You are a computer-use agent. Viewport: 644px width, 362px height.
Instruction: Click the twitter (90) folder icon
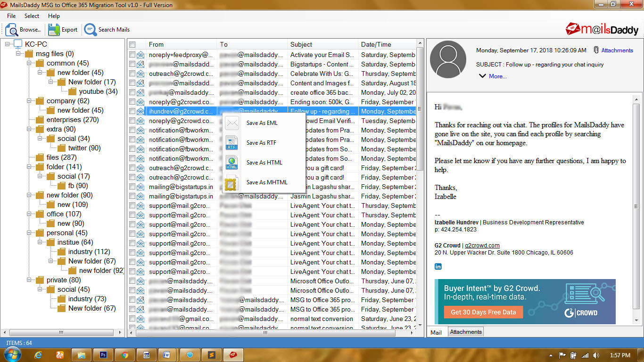[62, 148]
